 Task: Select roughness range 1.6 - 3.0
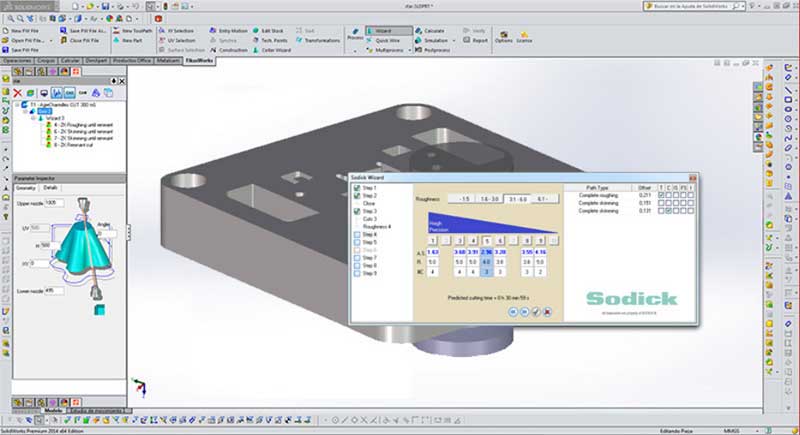[x=489, y=199]
